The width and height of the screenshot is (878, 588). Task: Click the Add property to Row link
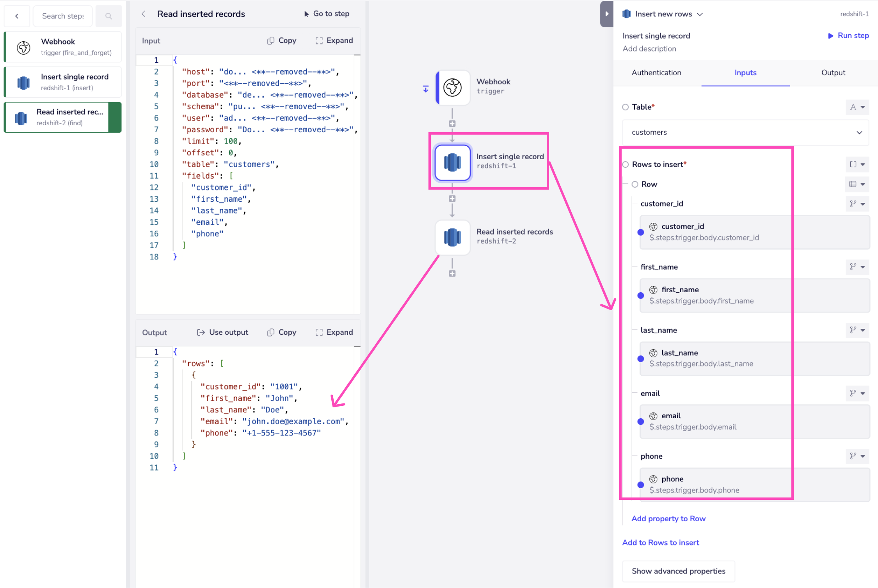tap(668, 519)
